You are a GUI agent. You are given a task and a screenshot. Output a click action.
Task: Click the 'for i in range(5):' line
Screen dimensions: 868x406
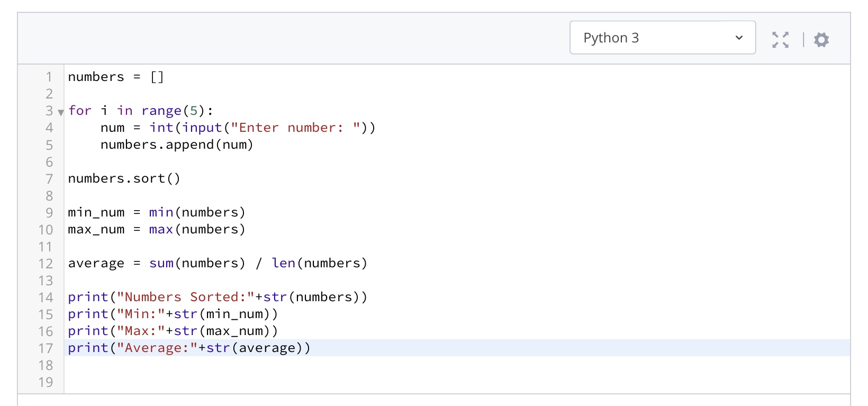[140, 111]
